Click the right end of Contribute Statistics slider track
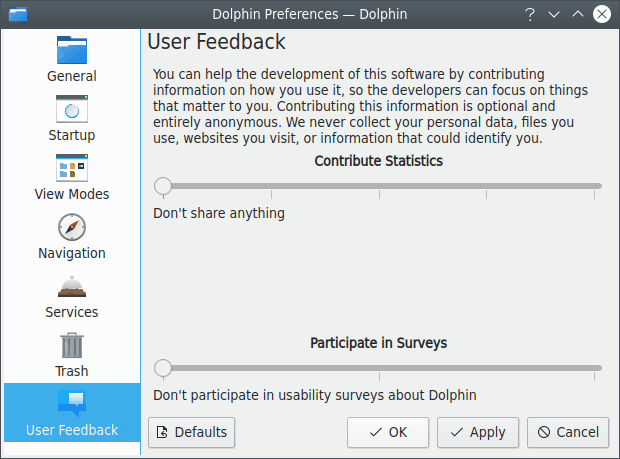 pos(596,185)
